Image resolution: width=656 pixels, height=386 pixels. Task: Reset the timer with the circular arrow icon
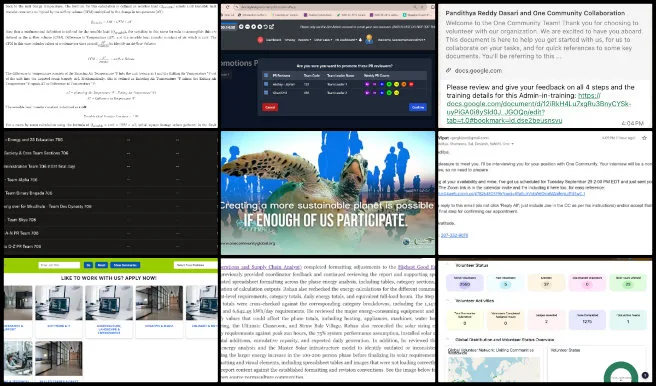click(x=266, y=27)
